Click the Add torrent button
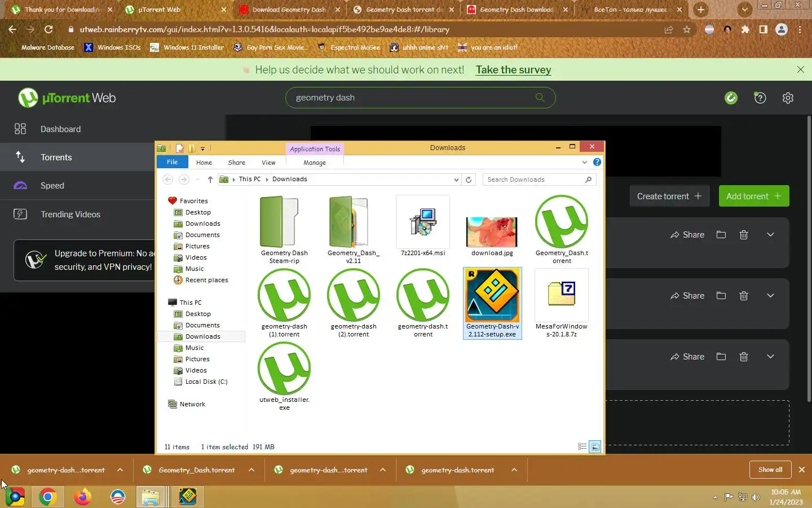812x508 pixels. (x=754, y=196)
